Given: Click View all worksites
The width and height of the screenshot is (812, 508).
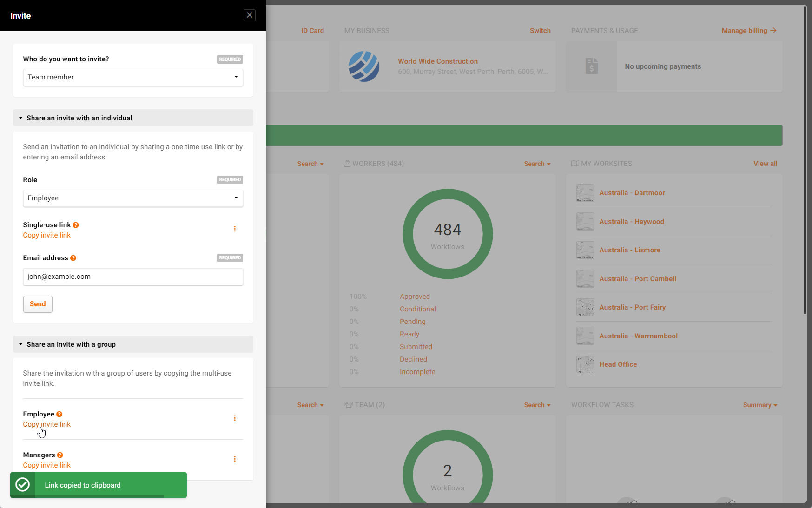Looking at the screenshot, I should click(765, 164).
